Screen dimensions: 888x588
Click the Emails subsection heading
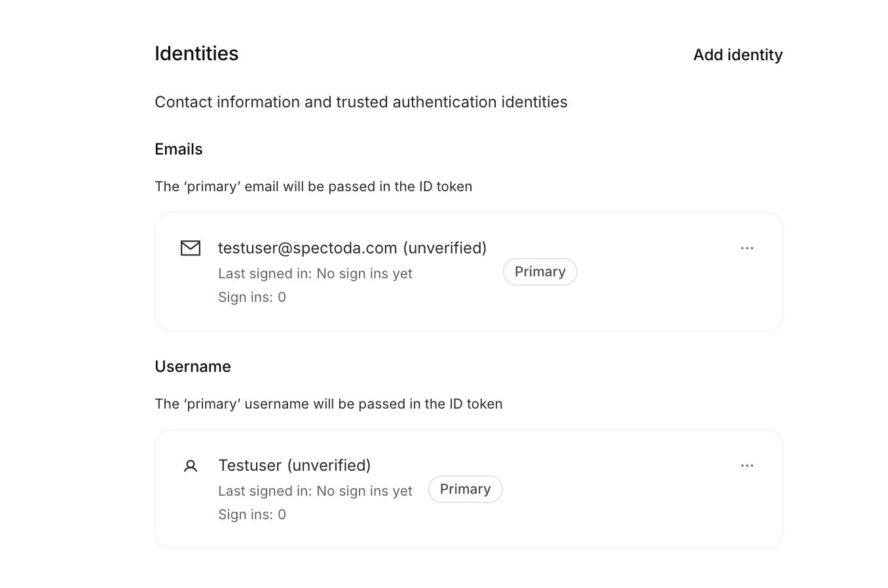(x=179, y=149)
